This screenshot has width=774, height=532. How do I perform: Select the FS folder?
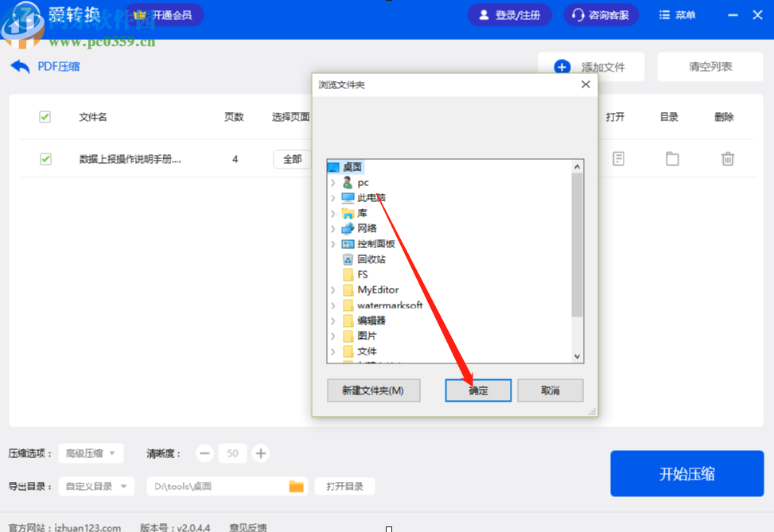[x=362, y=274]
